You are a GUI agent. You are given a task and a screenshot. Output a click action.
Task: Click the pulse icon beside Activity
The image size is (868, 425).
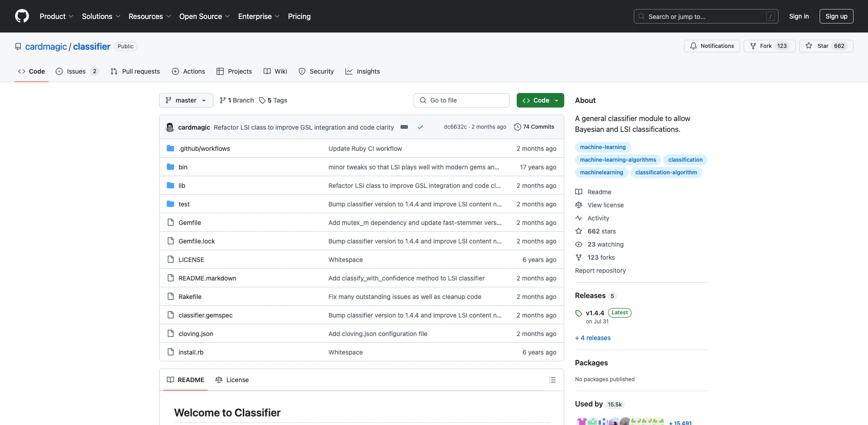[x=579, y=218]
